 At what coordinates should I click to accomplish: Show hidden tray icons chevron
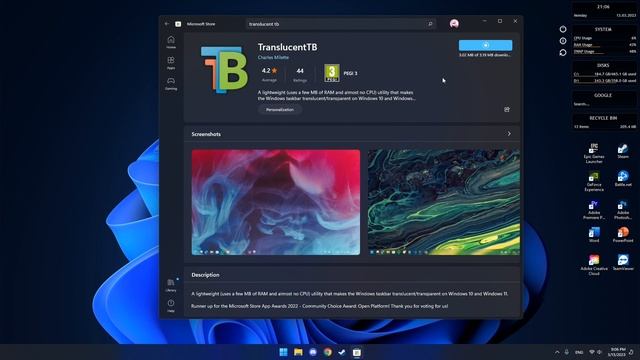[557, 352]
